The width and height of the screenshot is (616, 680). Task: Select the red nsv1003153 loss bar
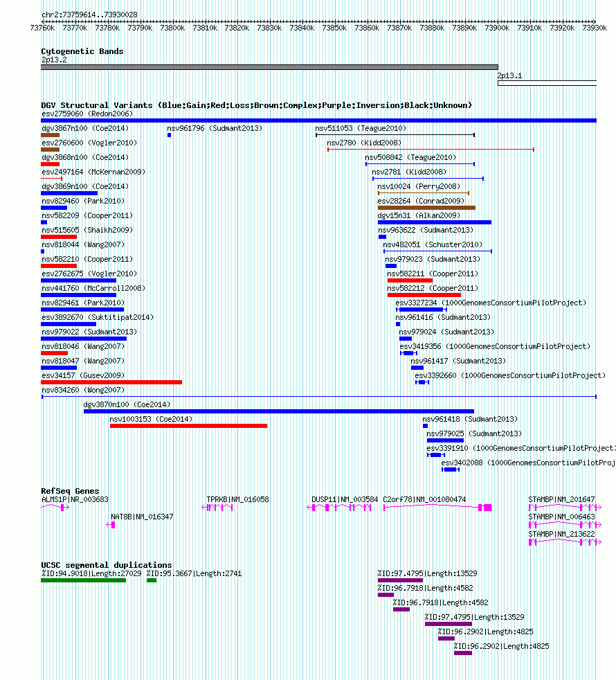(188, 426)
